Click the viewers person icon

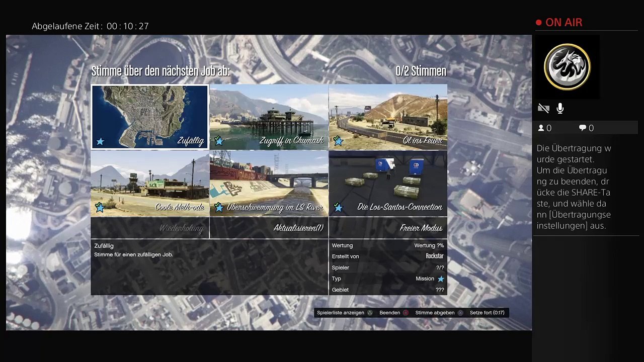pos(541,128)
